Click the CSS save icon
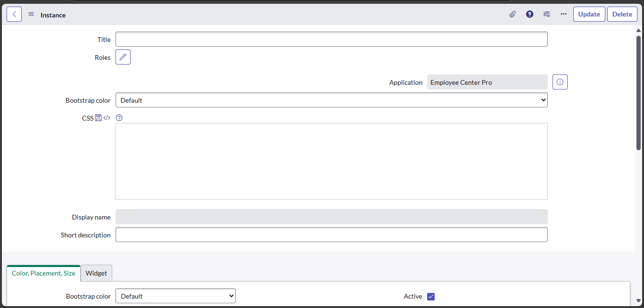 tap(98, 117)
